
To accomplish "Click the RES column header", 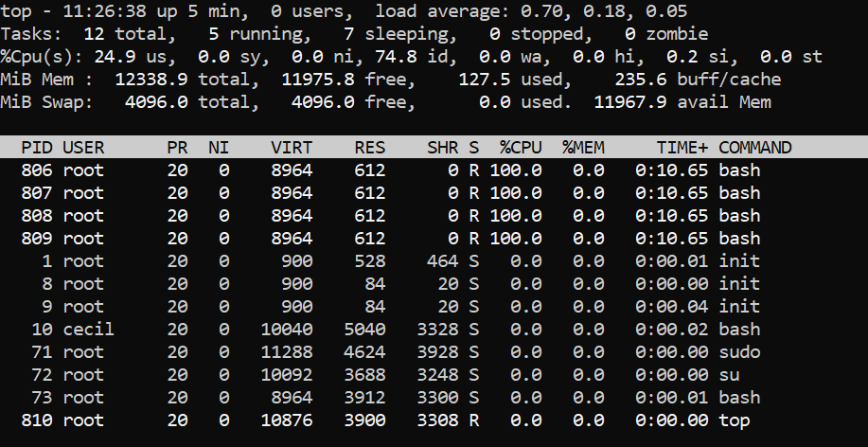I will [370, 148].
